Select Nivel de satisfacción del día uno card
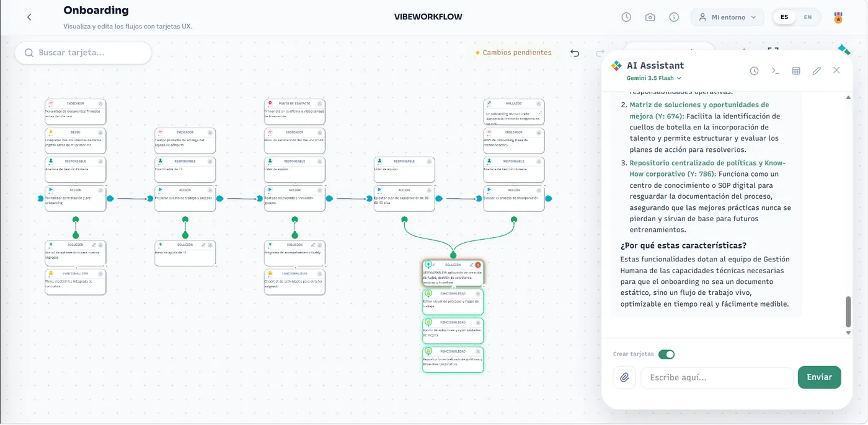The width and height of the screenshot is (868, 425). [294, 141]
